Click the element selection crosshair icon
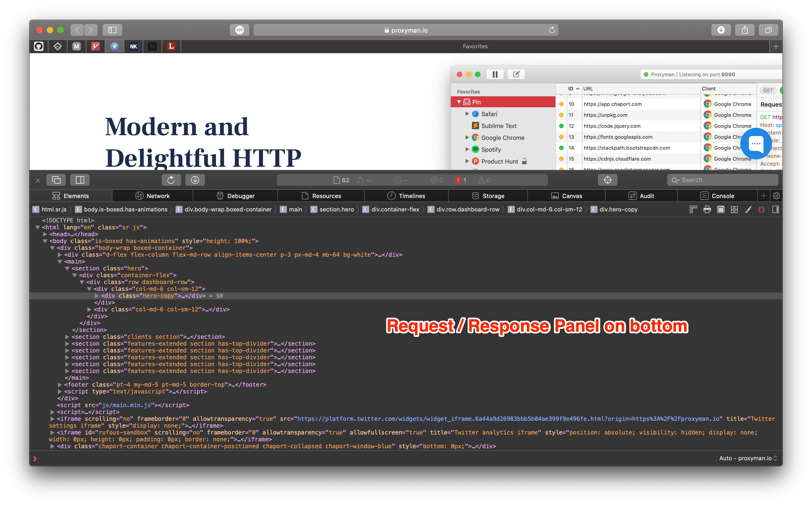812x505 pixels. pyautogui.click(x=607, y=180)
